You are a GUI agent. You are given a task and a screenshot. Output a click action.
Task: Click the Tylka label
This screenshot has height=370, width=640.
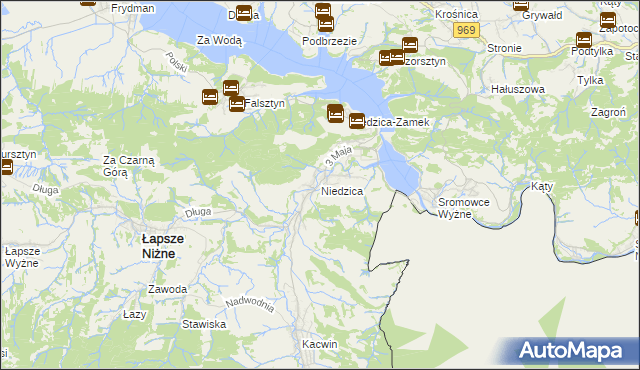click(590, 80)
